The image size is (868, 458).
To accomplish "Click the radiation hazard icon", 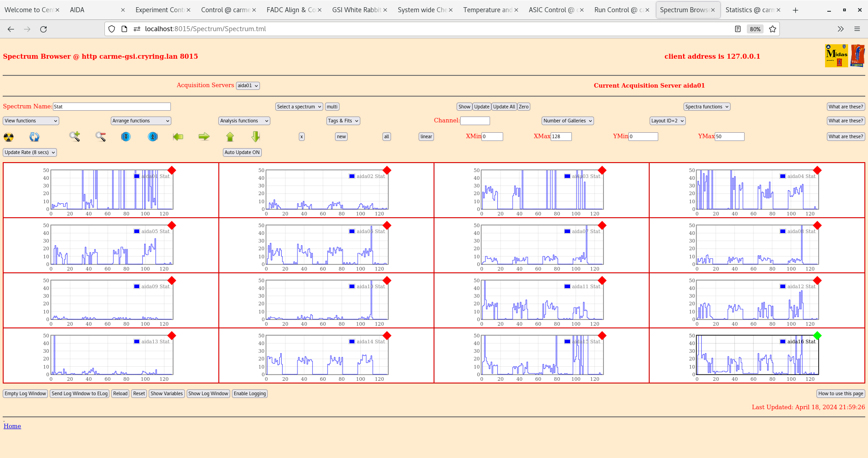I will click(9, 137).
